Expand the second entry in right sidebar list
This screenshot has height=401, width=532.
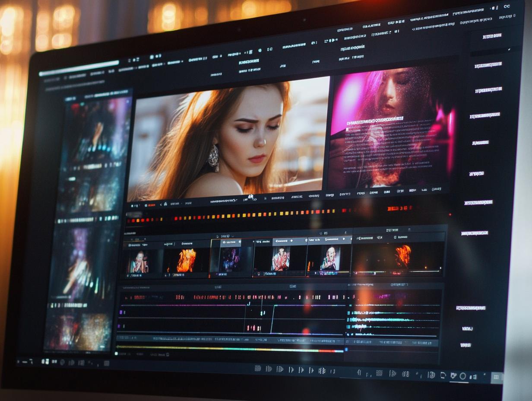(488, 65)
